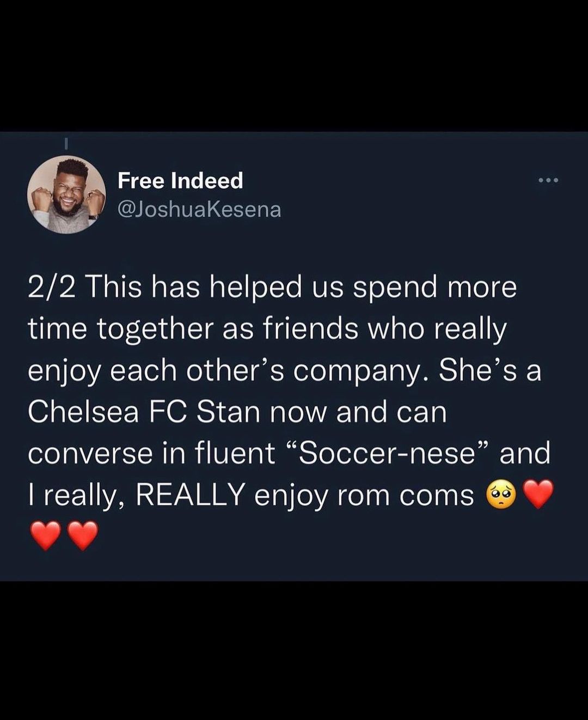Screen dimensions: 588x720
Task: Click the profile picture of Free Indeed
Action: click(66, 194)
